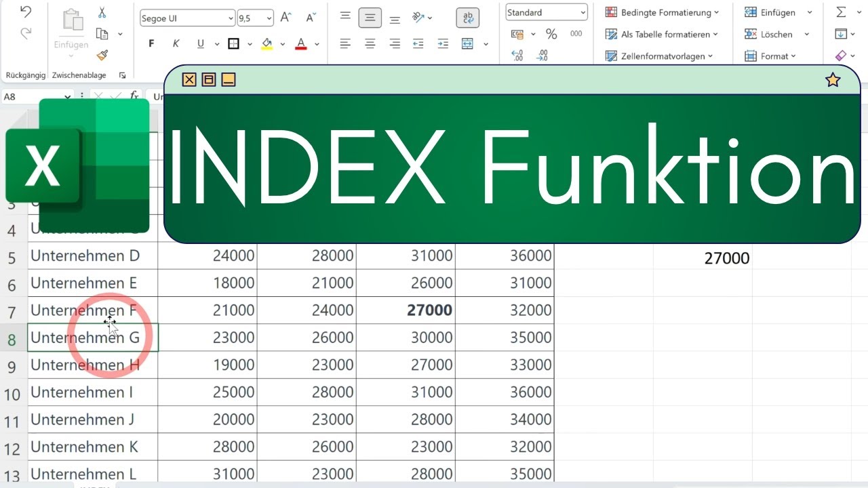Viewport: 868px width, 488px height.
Task: Remove a decimal place
Action: pos(542,56)
